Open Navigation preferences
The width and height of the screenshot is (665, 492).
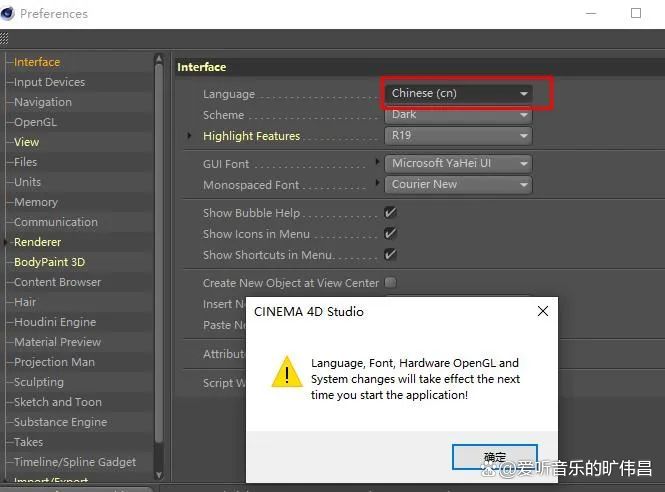click(43, 102)
